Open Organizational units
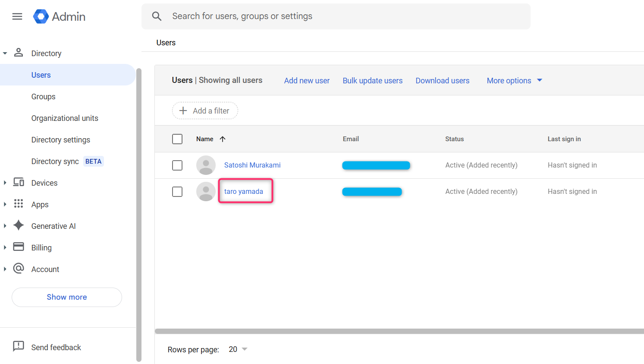Screen dimensions: 644x364 point(65,118)
